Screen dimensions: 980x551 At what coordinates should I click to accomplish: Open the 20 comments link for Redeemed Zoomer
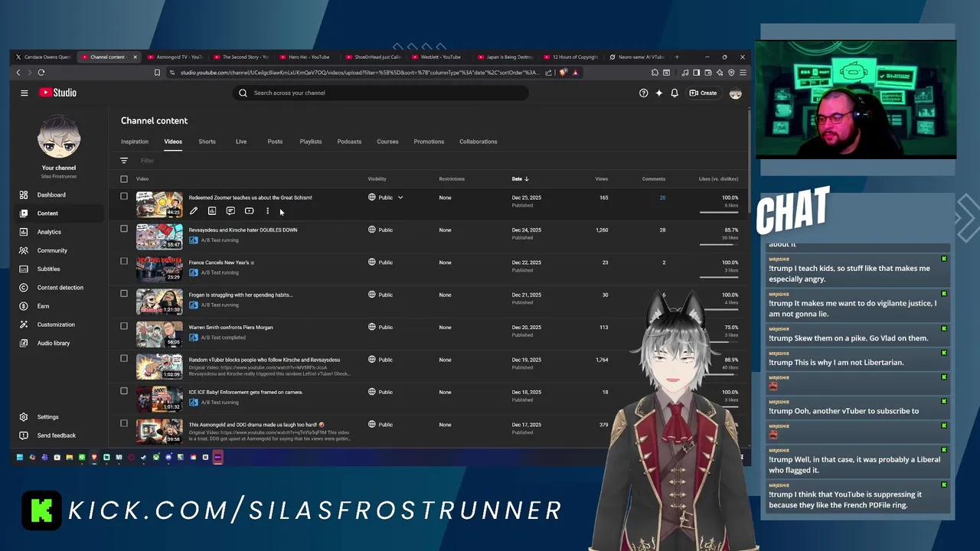pos(662,197)
